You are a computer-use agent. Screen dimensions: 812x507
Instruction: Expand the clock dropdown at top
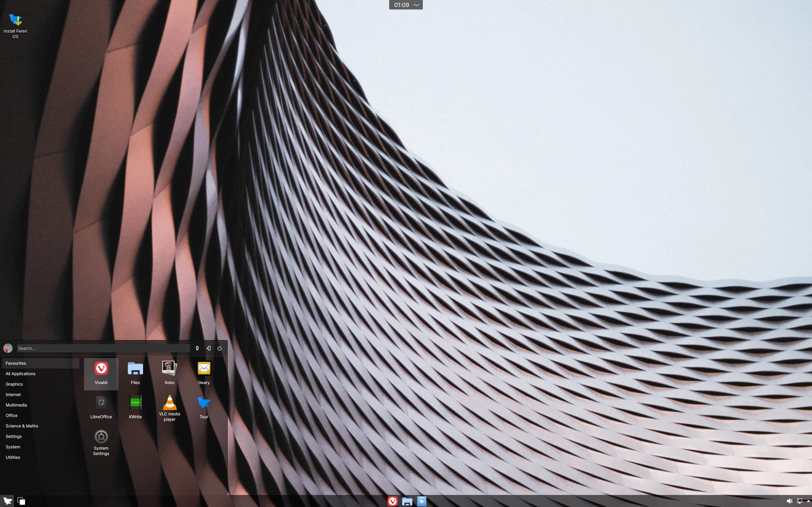point(416,5)
